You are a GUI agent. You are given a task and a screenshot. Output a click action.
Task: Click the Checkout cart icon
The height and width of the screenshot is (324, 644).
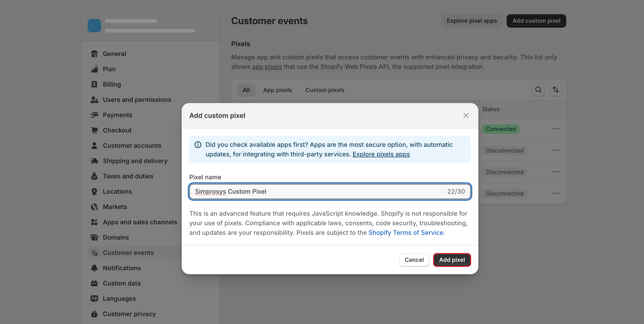click(94, 130)
